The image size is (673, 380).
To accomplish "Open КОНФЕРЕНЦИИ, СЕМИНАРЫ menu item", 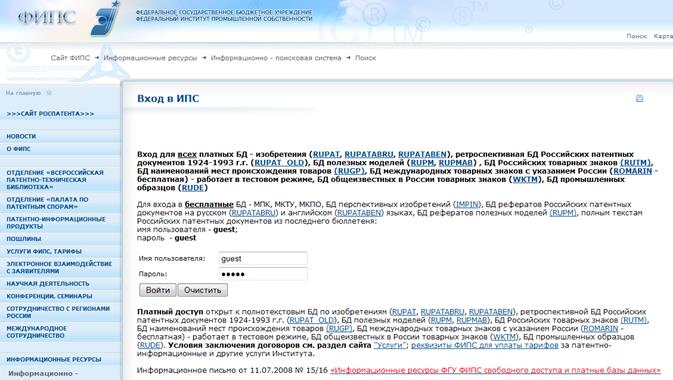I will pos(49,296).
